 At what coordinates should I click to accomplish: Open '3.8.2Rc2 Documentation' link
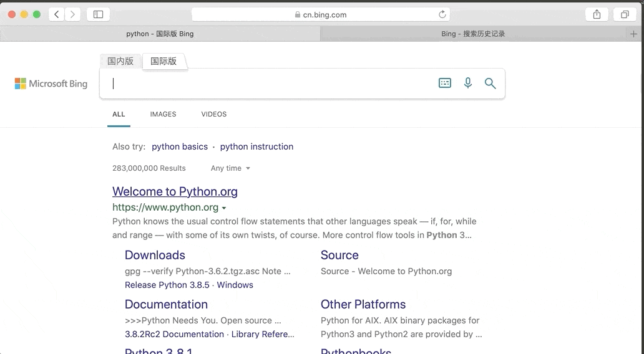tap(174, 334)
